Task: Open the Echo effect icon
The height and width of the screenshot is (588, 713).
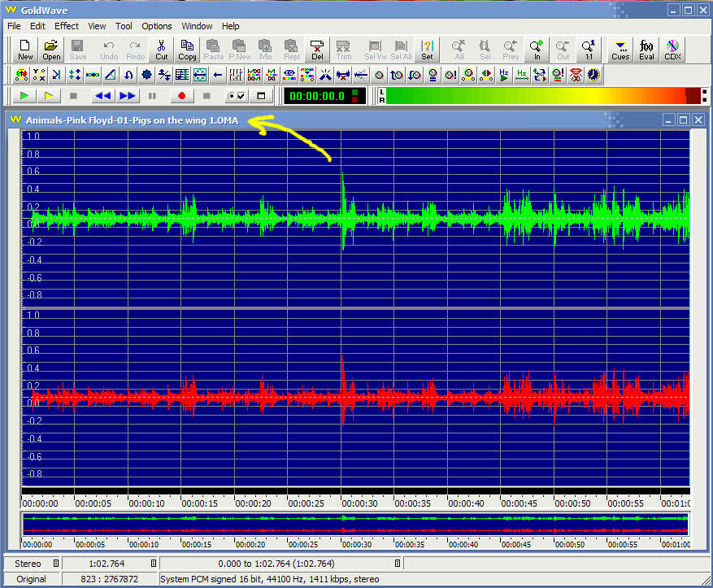Action: click(x=57, y=75)
